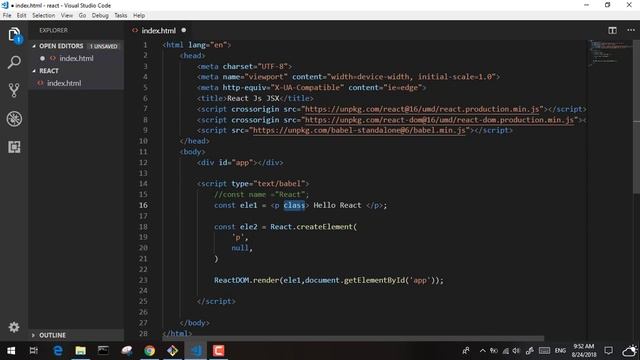Switch to Visual Studio Code taskbar icon
This screenshot has height=360, width=640.
tap(196, 351)
